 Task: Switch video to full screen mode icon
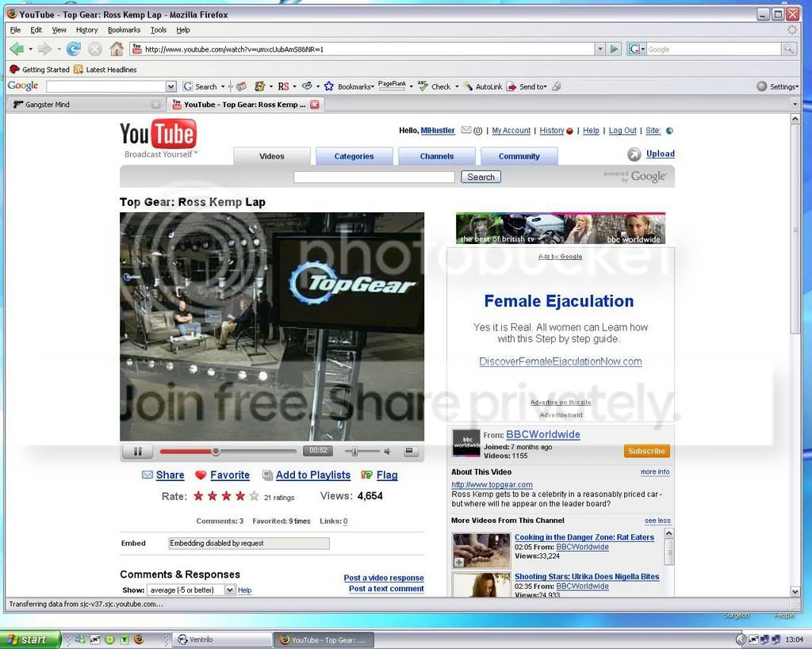409,452
